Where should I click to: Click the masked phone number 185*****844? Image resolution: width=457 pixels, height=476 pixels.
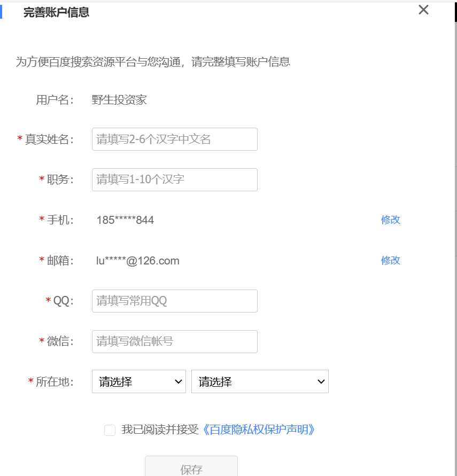pyautogui.click(x=125, y=220)
